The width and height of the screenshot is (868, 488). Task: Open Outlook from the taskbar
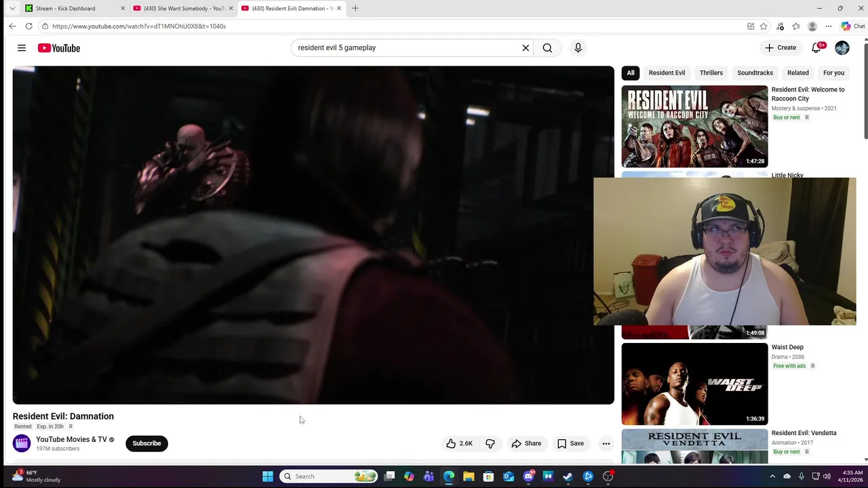tap(509, 476)
